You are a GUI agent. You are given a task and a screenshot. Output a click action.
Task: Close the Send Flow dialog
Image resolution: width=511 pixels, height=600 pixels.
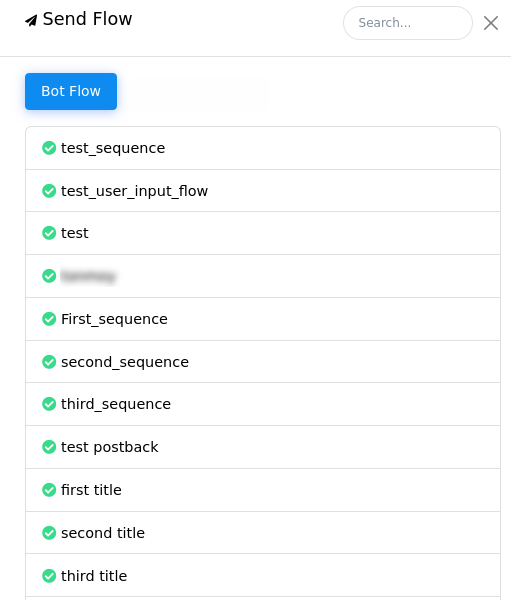pos(491,23)
